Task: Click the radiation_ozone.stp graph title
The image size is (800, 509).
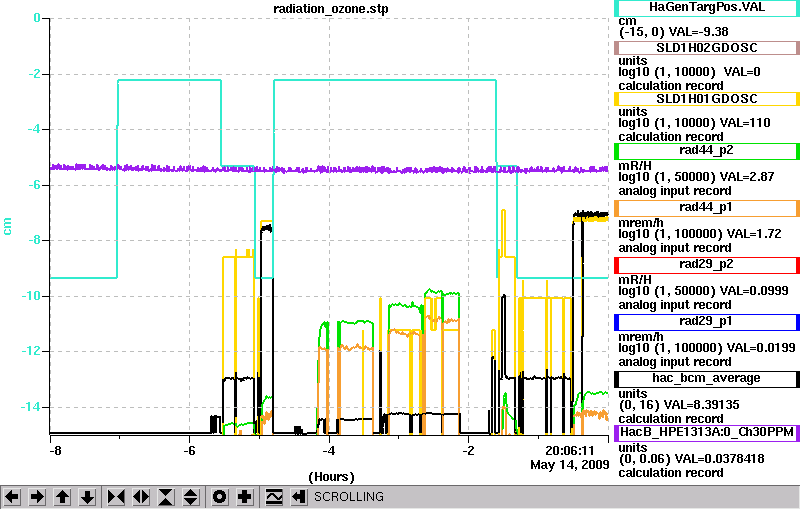Action: (x=331, y=9)
